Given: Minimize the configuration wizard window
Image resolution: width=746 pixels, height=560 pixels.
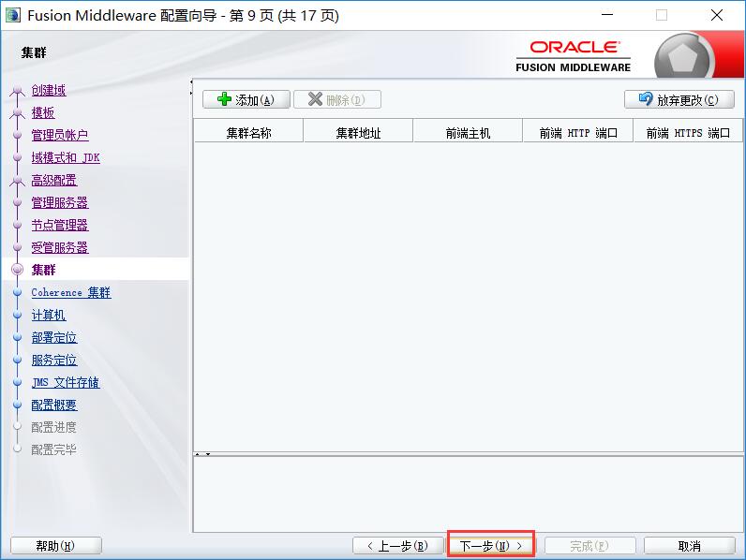Looking at the screenshot, I should [x=607, y=15].
